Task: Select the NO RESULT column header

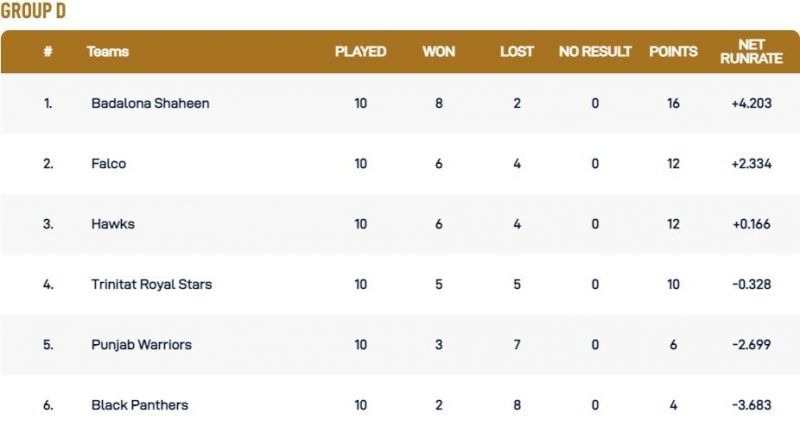Action: click(x=595, y=52)
